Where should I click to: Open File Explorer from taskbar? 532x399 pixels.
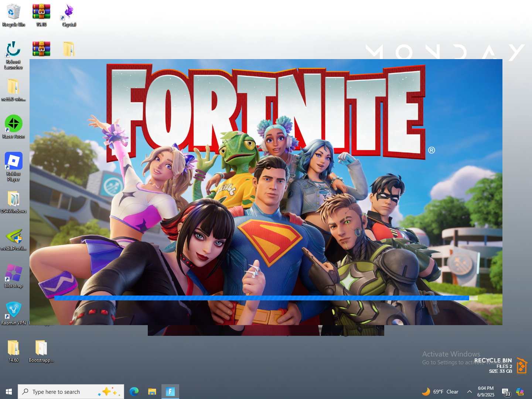pos(152,392)
